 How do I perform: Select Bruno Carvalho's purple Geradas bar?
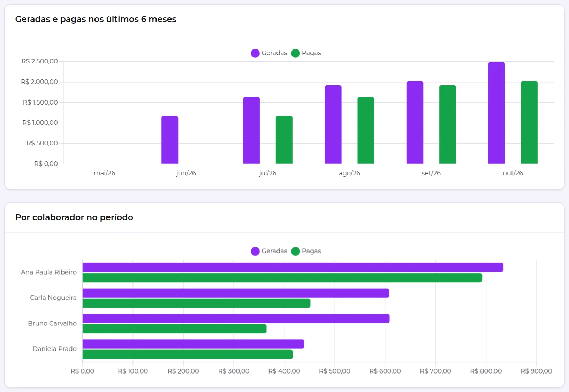pos(236,318)
